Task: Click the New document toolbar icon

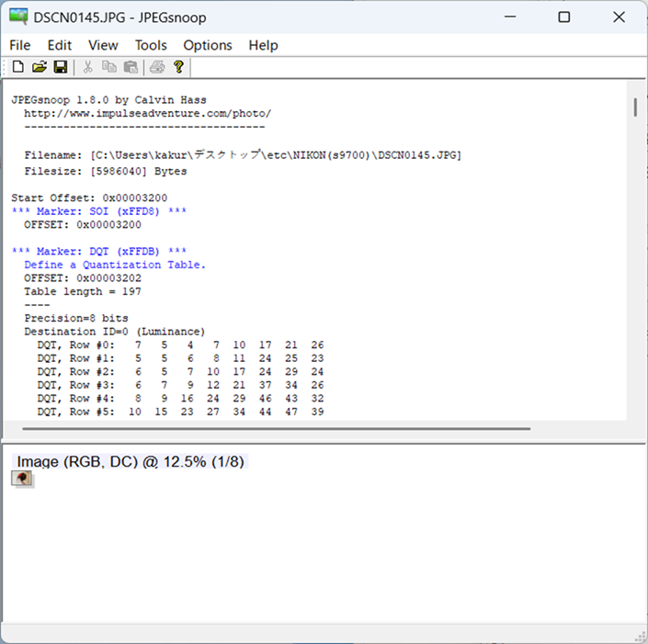Action: click(18, 67)
